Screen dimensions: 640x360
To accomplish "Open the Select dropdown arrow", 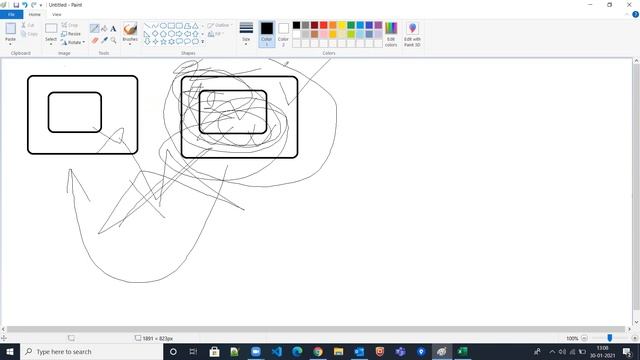I will point(51,44).
